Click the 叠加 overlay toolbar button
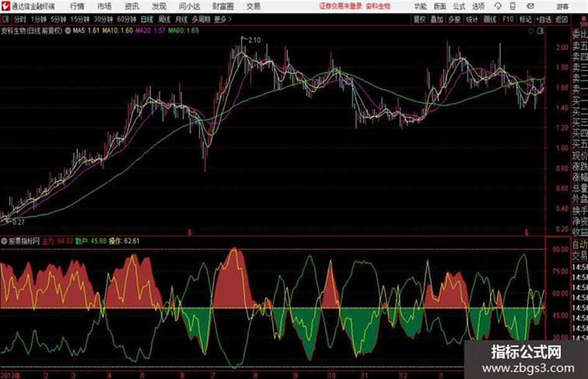 [x=437, y=19]
